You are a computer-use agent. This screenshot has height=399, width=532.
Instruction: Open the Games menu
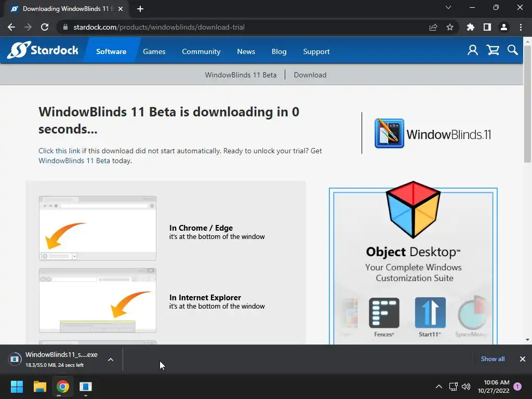pyautogui.click(x=154, y=51)
